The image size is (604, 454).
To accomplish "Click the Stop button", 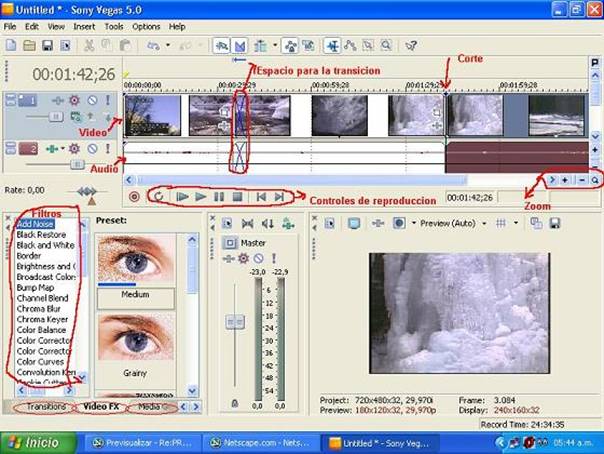I will click(x=237, y=197).
